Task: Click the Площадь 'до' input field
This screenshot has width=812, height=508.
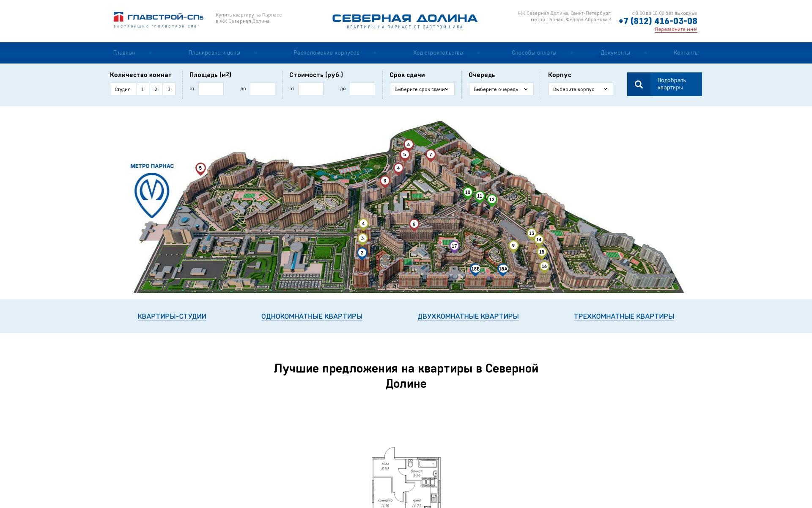Action: [263, 89]
